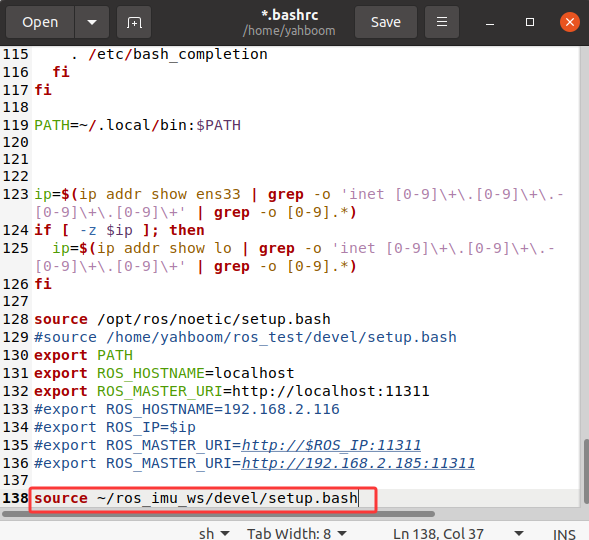Screen dimensions: 589x540
Task: Expand the recent files dropdown arrow
Action: 92,22
